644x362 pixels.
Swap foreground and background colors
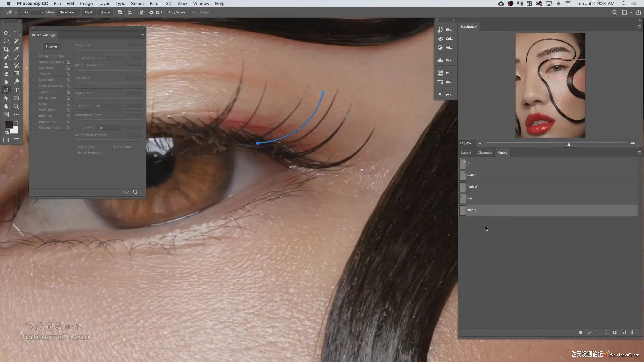[17, 123]
